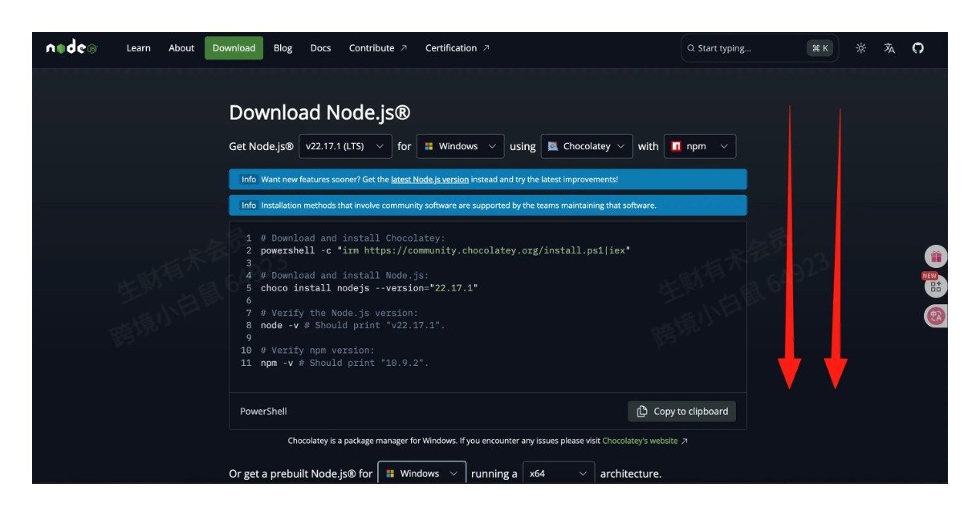Visit Chocolatey's website link
Image resolution: width=980 pixels, height=516 pixels.
coord(645,441)
